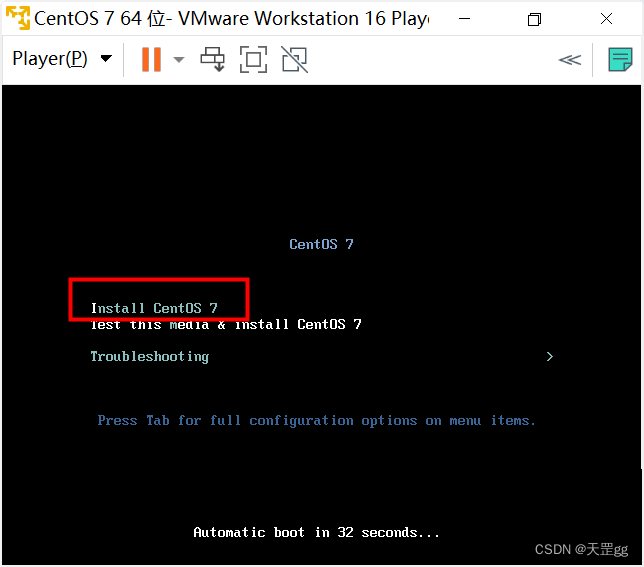Click the CentOS 7 boot menu heading
The image size is (644, 567).
pyautogui.click(x=321, y=244)
